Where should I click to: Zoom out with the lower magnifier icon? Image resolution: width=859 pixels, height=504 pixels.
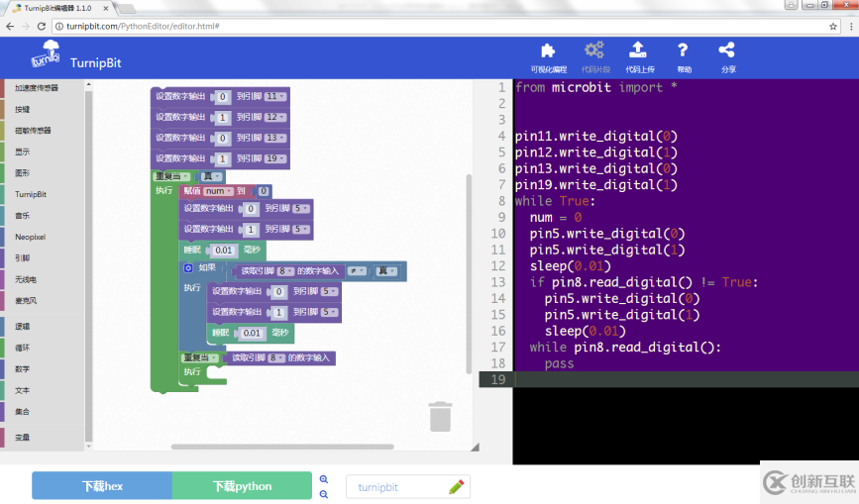click(324, 494)
